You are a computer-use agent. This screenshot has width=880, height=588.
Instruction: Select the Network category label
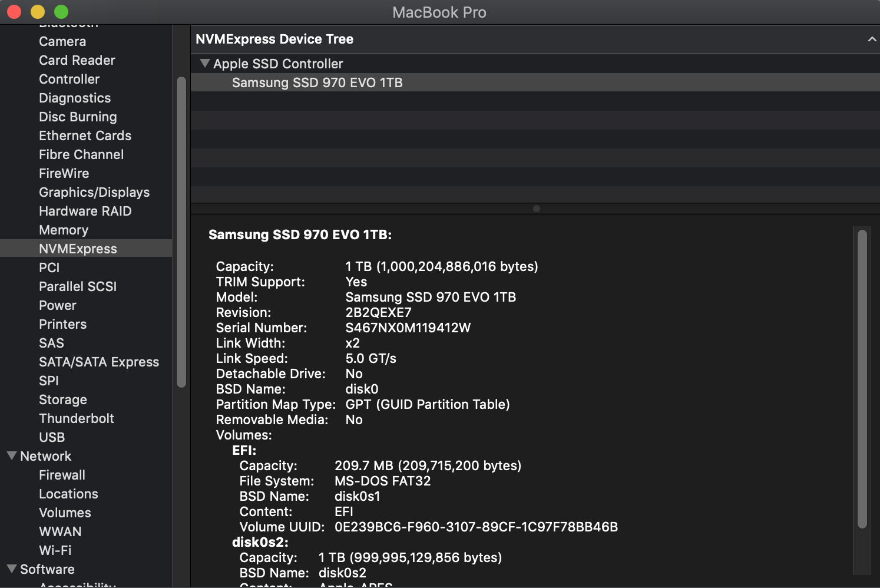tap(45, 456)
